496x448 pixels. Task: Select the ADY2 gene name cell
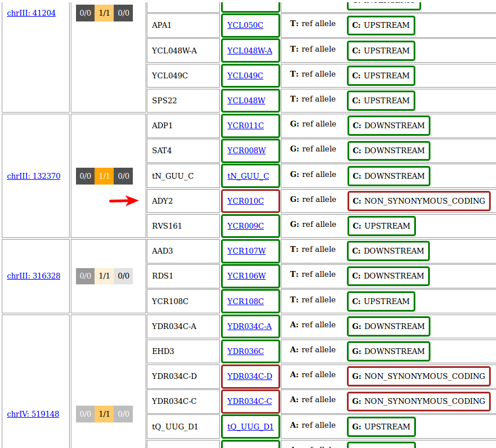tap(183, 201)
